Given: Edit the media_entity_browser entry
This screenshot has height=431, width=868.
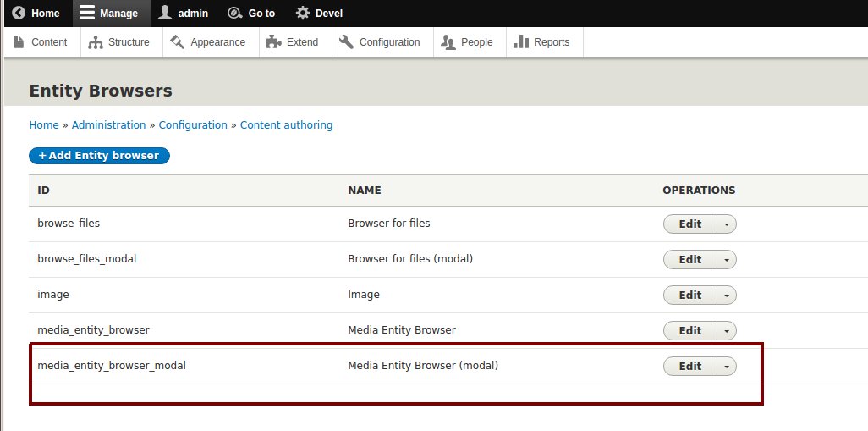Looking at the screenshot, I should pos(689,331).
